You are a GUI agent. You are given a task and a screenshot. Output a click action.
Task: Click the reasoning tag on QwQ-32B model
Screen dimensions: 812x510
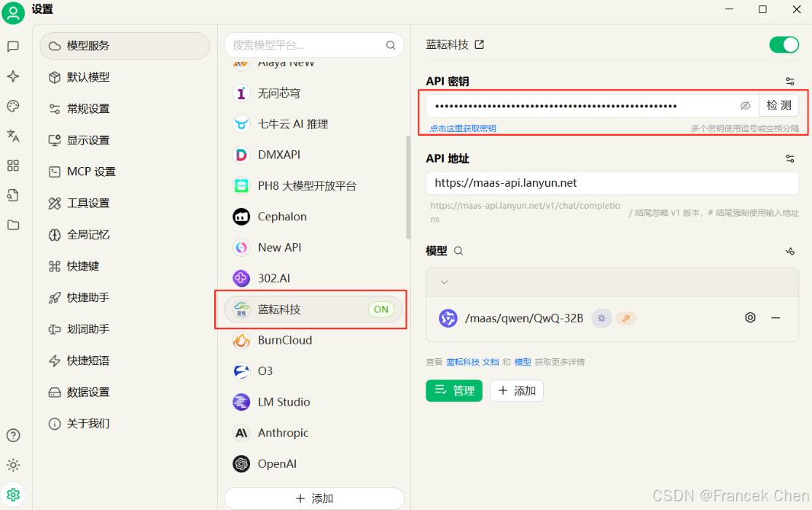click(x=601, y=318)
